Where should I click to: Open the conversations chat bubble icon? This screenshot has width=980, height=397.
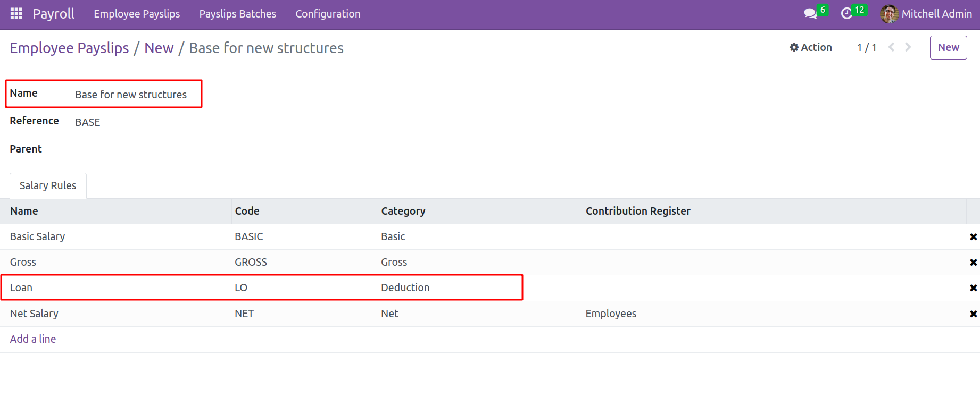810,14
